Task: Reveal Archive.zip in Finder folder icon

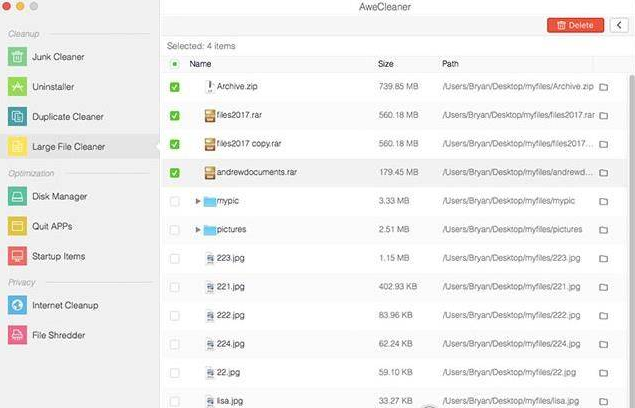Action: tap(603, 87)
